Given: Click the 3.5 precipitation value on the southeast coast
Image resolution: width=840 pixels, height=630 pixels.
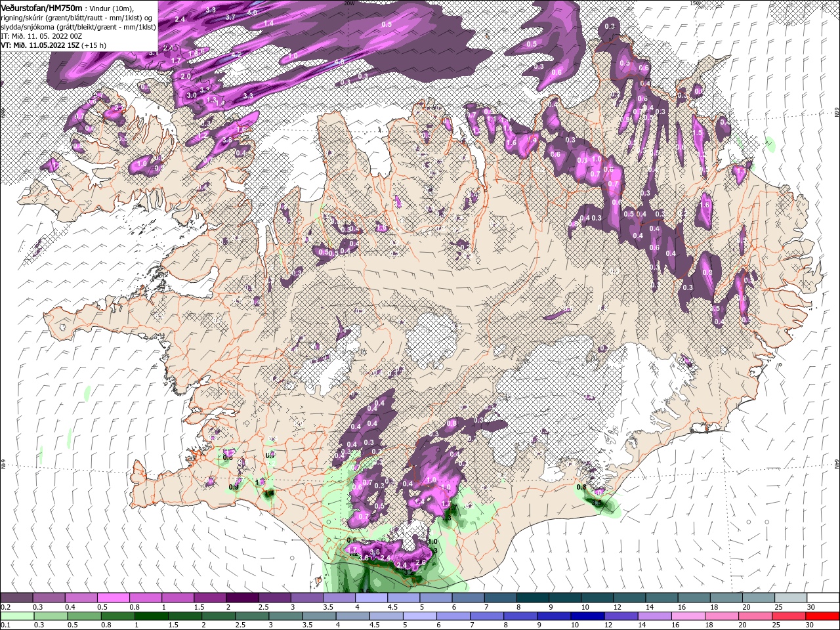Looking at the screenshot, I should pos(597,503).
